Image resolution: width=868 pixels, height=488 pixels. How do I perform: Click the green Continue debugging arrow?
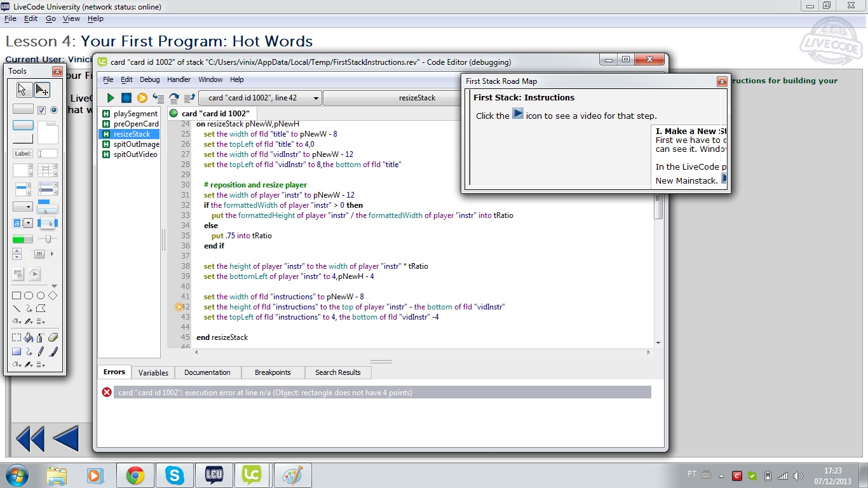pos(111,98)
